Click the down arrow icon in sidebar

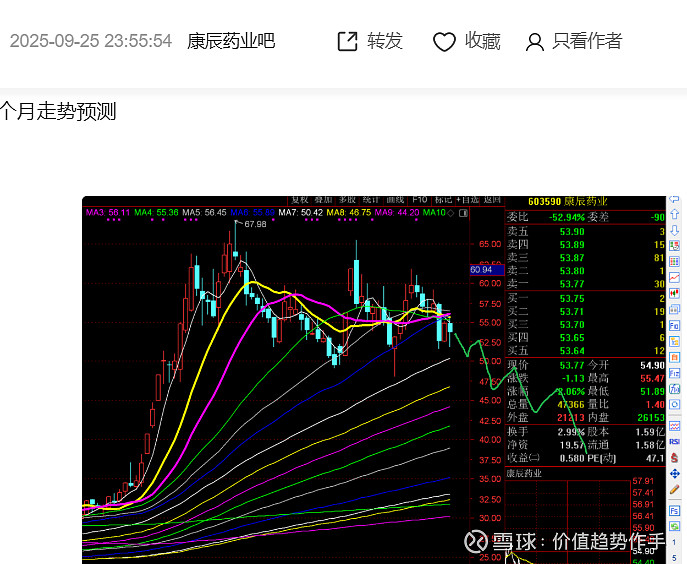tap(674, 230)
